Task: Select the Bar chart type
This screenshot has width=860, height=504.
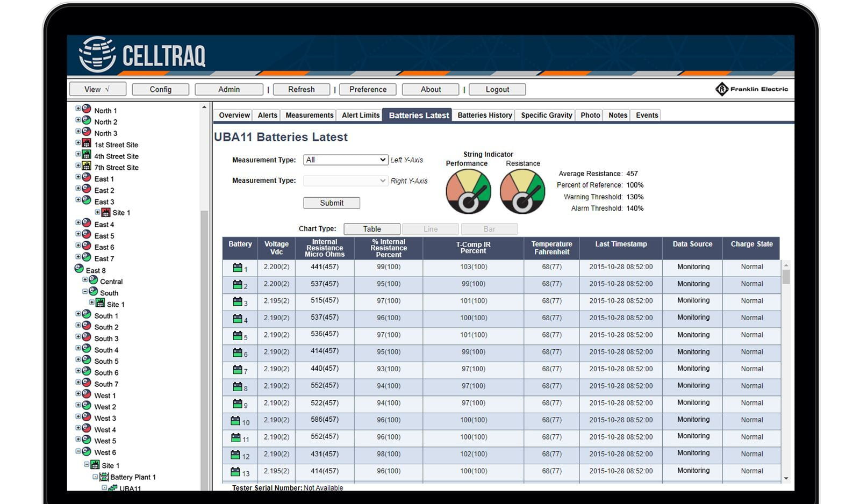Action: tap(489, 229)
